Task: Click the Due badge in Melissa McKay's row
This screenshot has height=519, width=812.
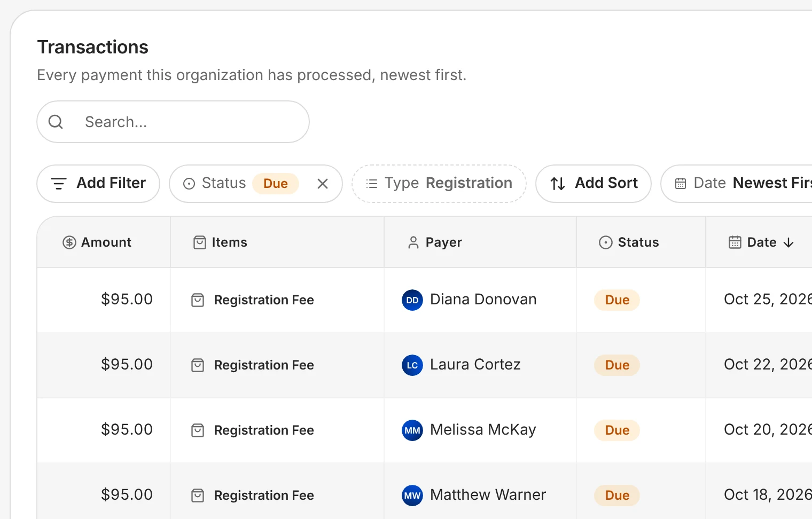Action: tap(617, 430)
